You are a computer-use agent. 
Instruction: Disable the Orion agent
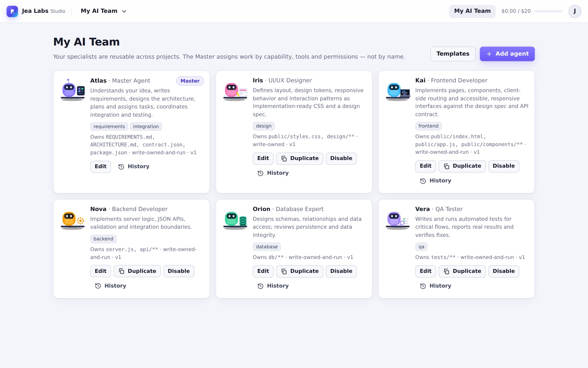click(x=341, y=271)
